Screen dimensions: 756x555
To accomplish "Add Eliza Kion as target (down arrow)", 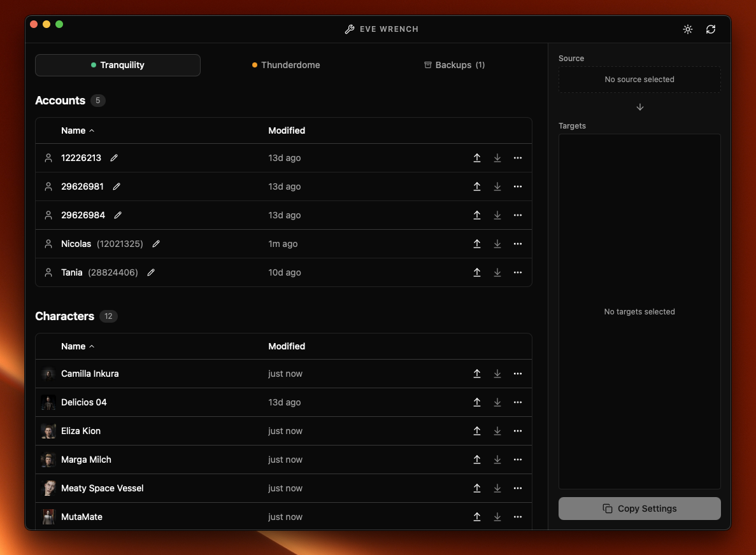I will [497, 431].
